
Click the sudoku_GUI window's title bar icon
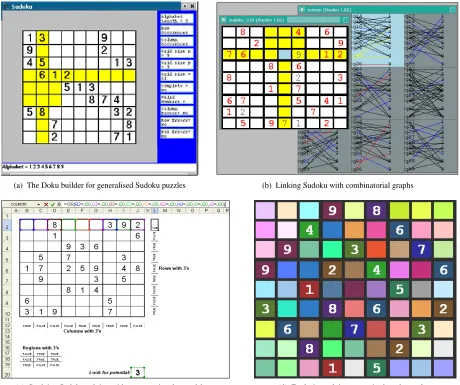point(224,20)
